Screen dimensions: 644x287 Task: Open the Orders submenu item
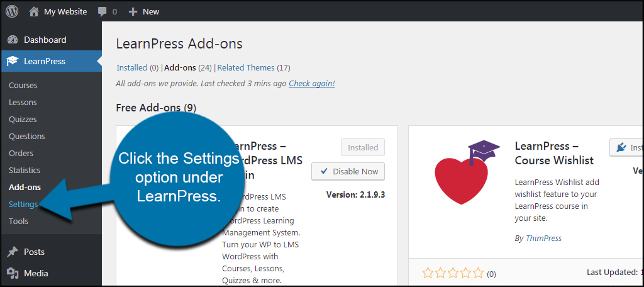point(21,154)
